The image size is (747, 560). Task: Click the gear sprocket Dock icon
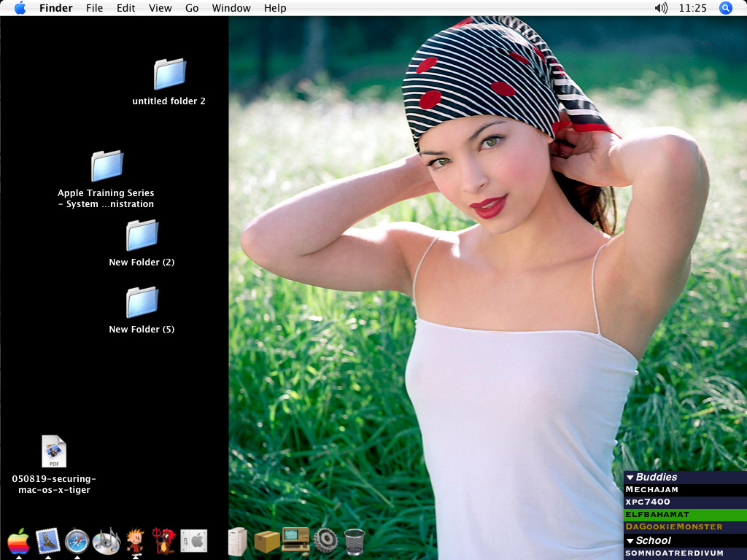tap(325, 542)
